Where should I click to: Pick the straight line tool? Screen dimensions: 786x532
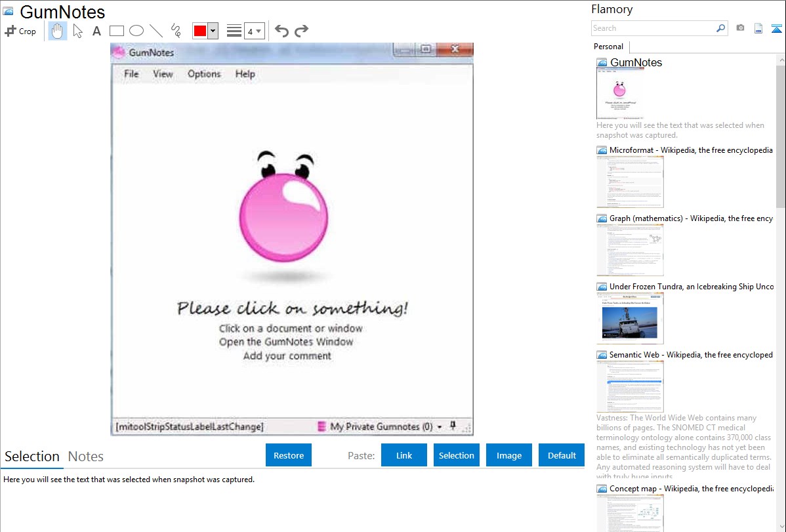(156, 31)
